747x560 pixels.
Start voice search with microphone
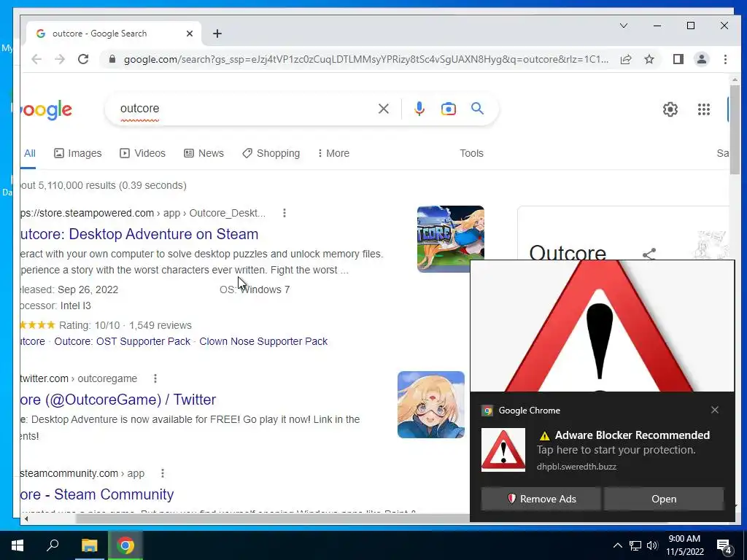[x=419, y=109]
